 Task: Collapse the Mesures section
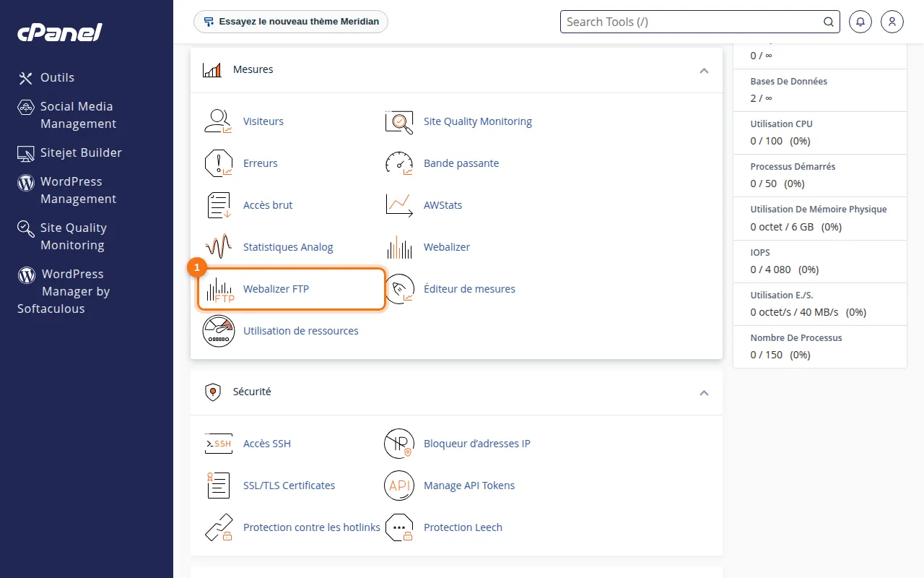(704, 70)
